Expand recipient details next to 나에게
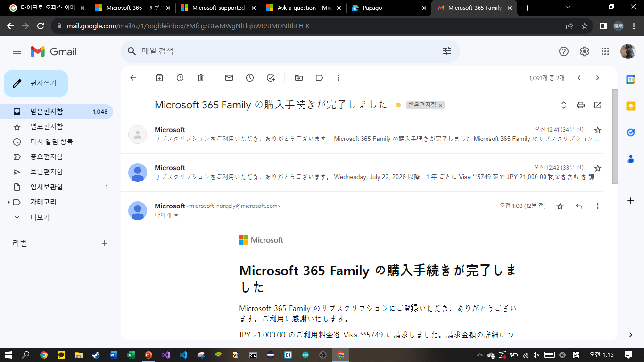Screen dimensions: 644x362 tap(176, 215)
